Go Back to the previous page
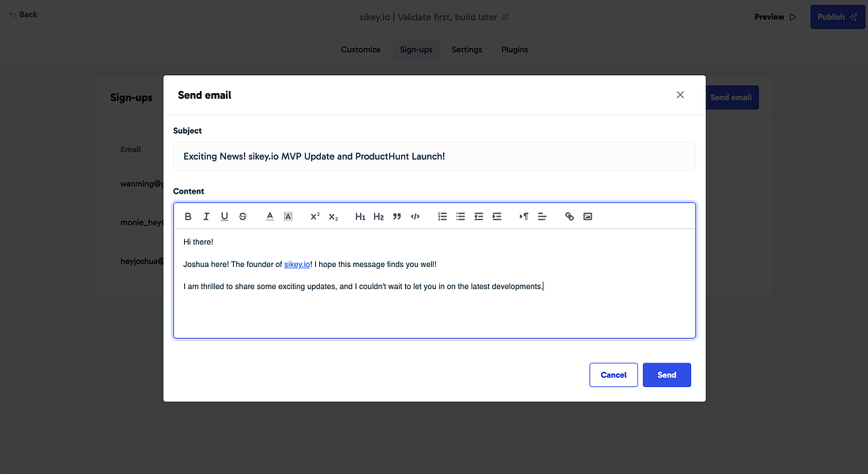 point(23,14)
